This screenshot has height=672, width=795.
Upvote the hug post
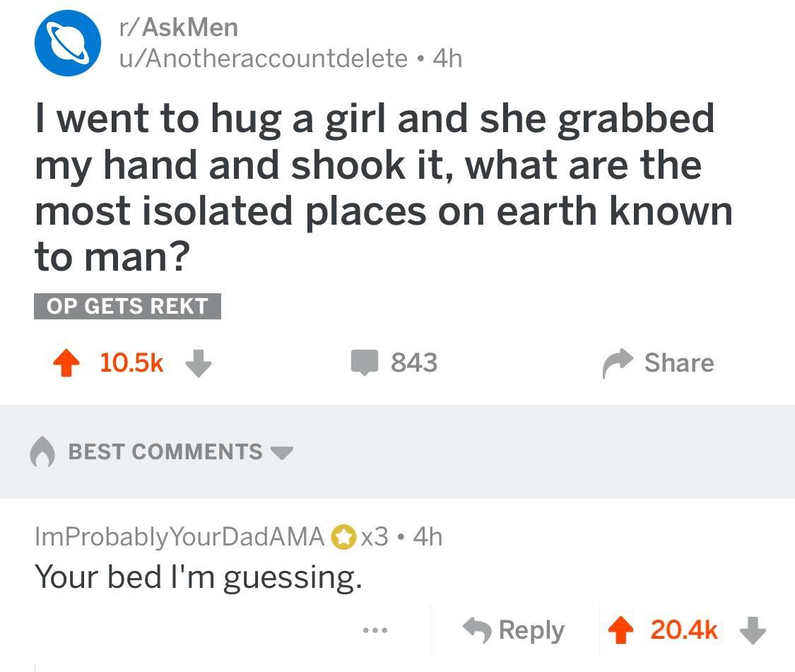click(67, 363)
